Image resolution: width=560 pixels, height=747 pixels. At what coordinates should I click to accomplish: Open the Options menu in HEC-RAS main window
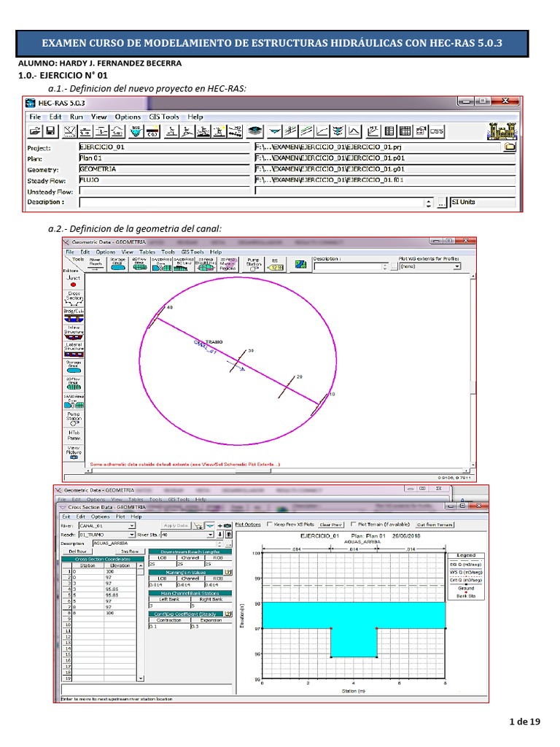click(128, 117)
